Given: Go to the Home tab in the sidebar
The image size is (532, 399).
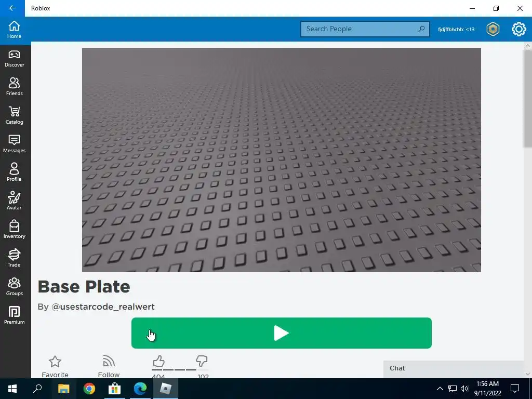Looking at the screenshot, I should [14, 30].
